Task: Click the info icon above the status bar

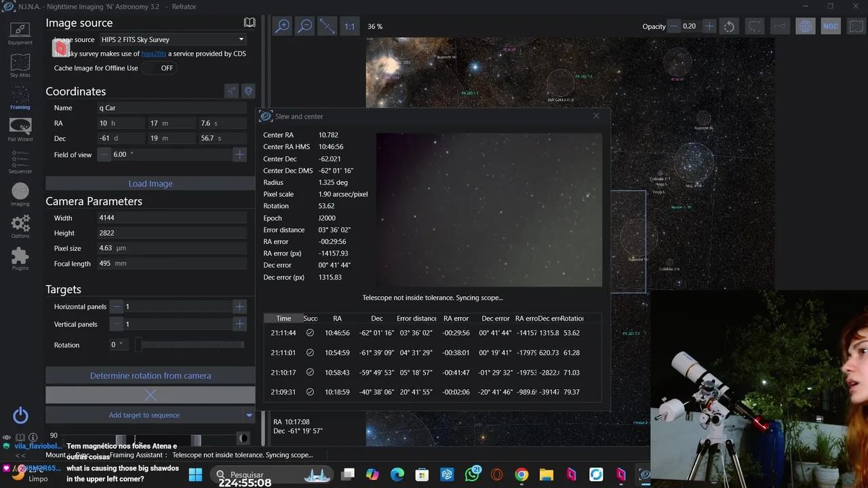Action: [33, 437]
